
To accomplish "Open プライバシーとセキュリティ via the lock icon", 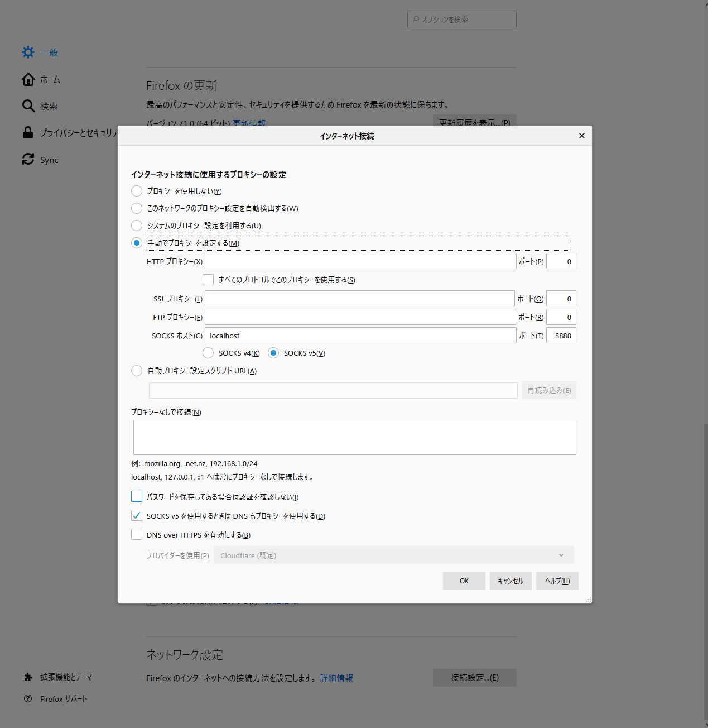I will (x=28, y=132).
